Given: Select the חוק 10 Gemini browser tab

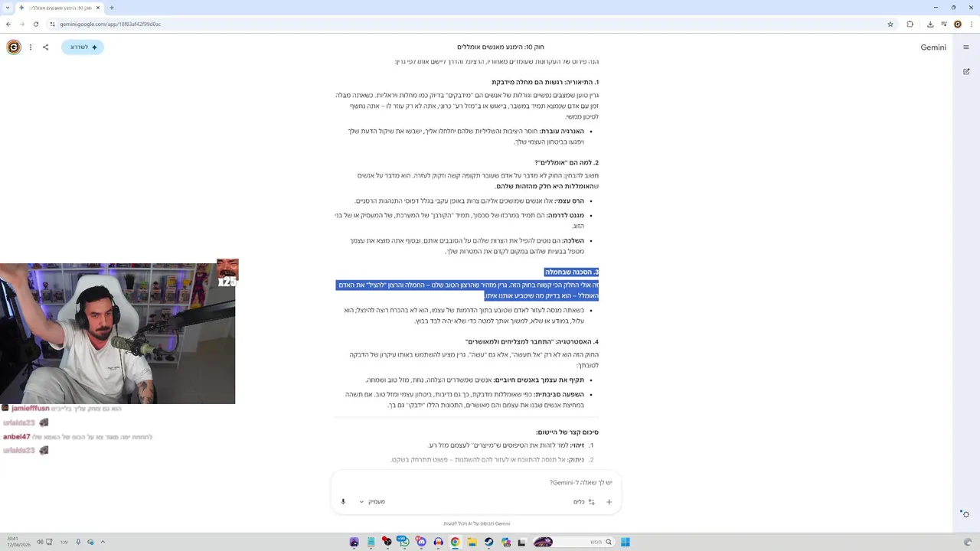Looking at the screenshot, I should (x=60, y=8).
